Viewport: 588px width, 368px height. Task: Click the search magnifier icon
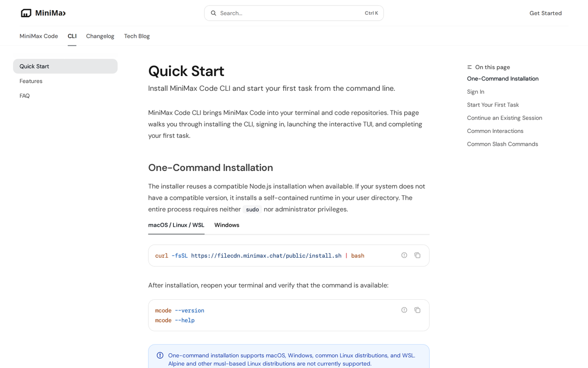214,13
